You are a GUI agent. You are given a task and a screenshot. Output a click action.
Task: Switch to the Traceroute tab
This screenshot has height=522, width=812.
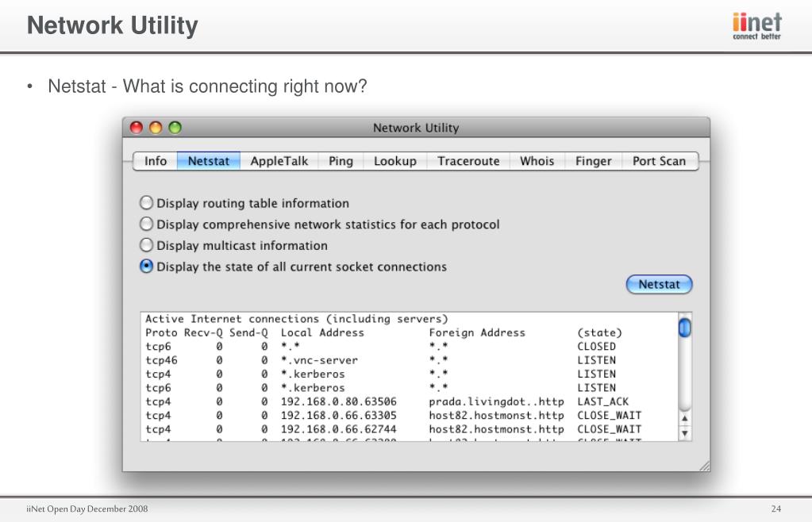(x=468, y=161)
